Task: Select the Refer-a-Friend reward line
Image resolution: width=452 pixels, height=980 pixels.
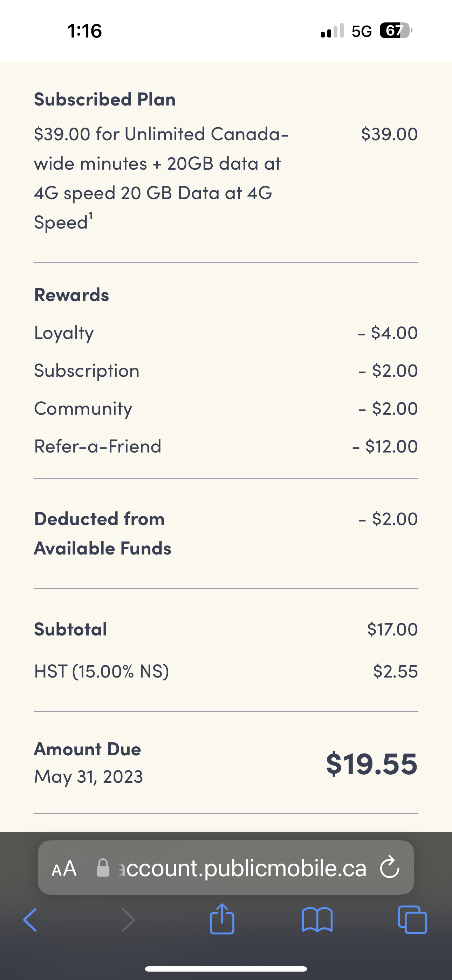Action: [97, 446]
